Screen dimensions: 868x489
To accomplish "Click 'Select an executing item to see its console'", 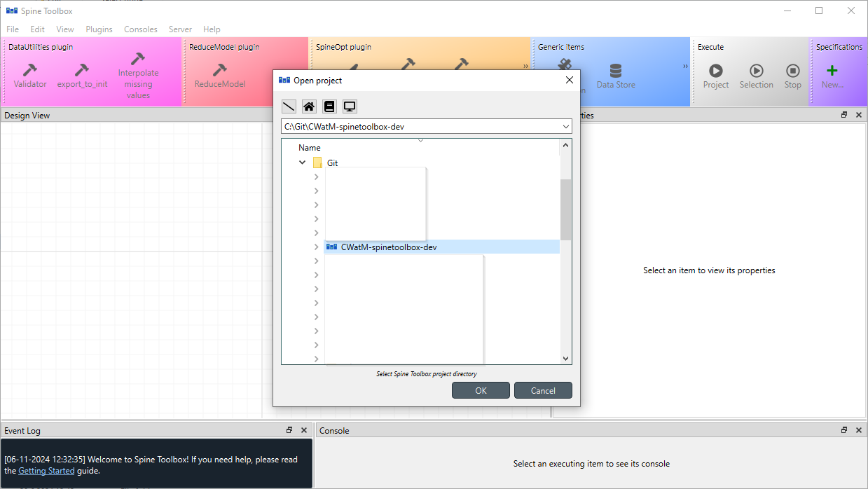I will coord(591,464).
